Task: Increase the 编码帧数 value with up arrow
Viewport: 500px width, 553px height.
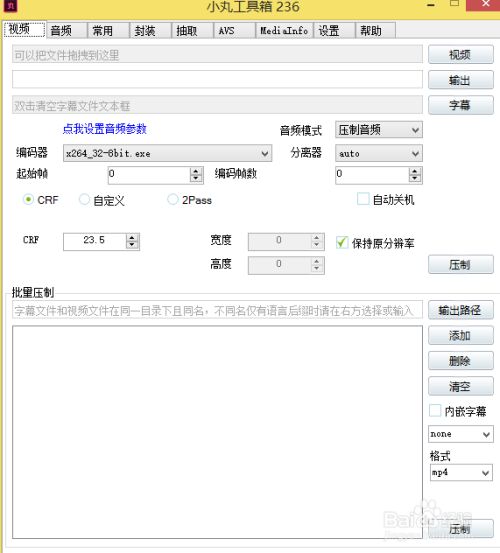Action: click(415, 171)
